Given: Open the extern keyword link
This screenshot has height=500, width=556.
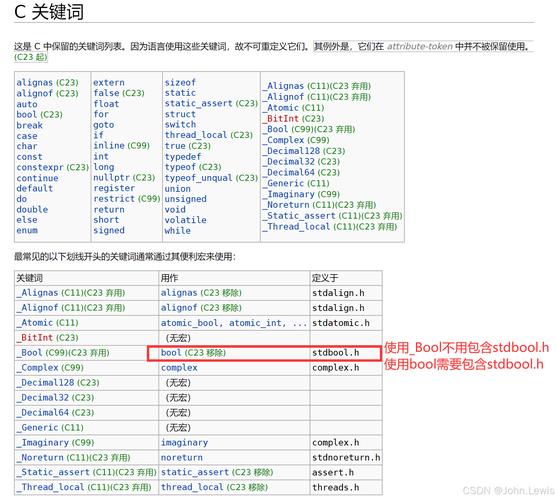Looking at the screenshot, I should point(109,83).
